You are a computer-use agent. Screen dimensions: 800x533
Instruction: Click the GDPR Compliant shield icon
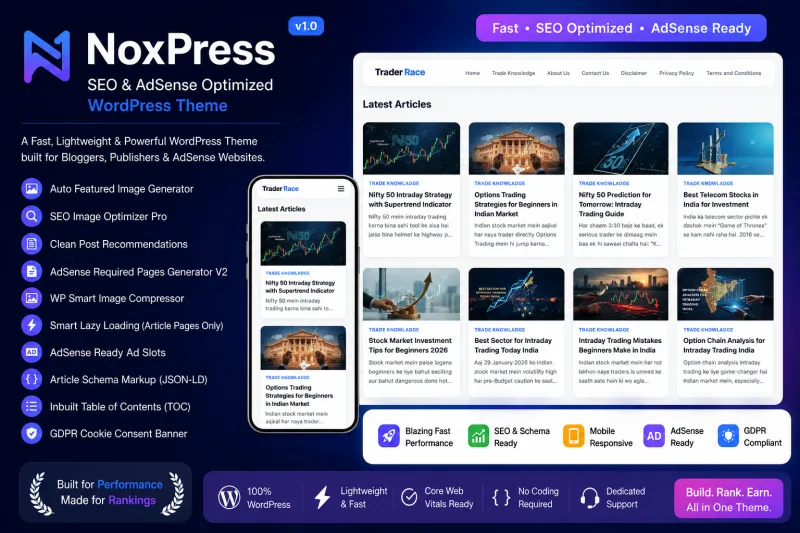pos(728,436)
